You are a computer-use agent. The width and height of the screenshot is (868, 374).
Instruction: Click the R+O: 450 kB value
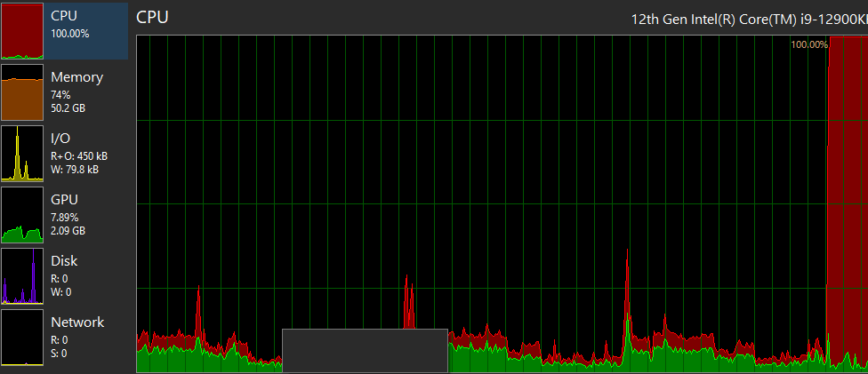[x=79, y=156]
